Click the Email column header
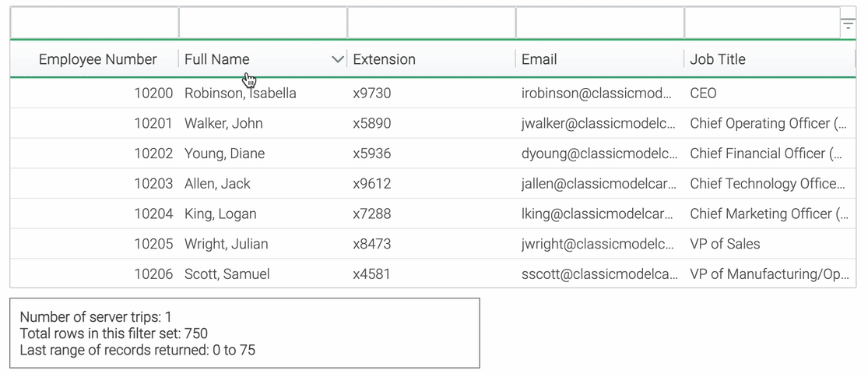The width and height of the screenshot is (868, 374). [600, 59]
